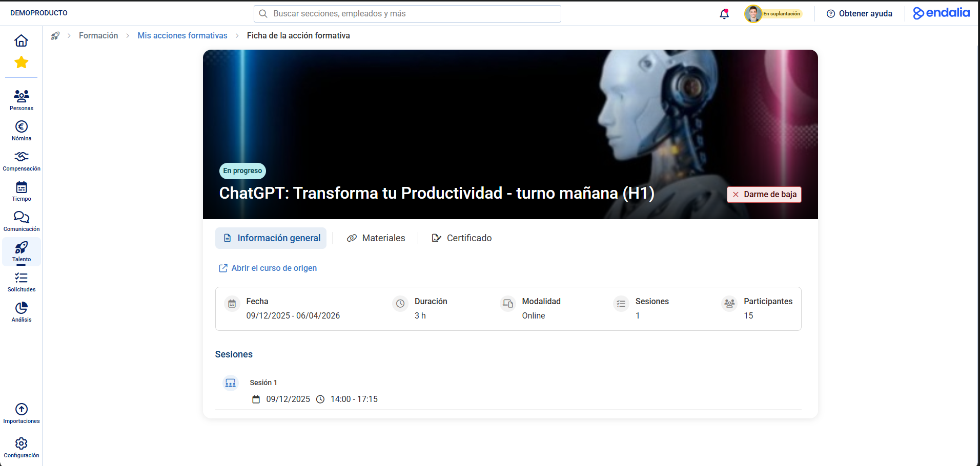Open the Importaciones section
Screen dimensions: 980x466
pos(22,413)
